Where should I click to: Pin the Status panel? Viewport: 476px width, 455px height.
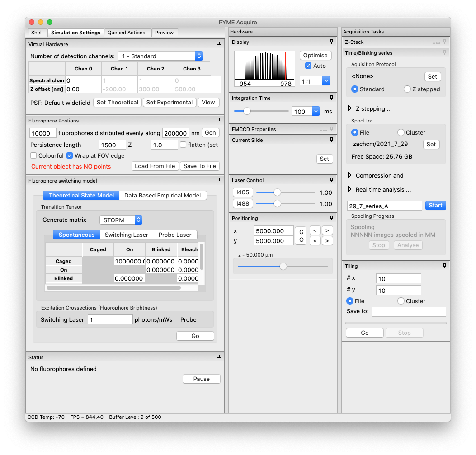(x=219, y=357)
